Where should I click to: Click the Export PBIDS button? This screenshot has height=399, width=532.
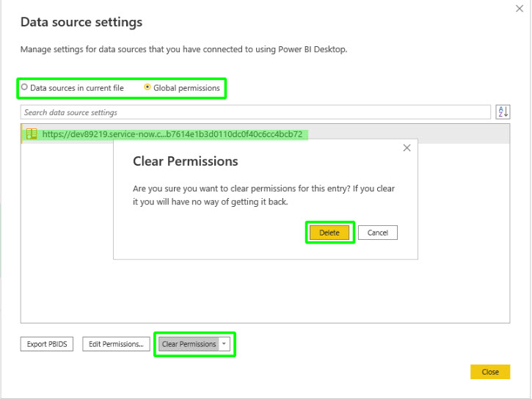pos(47,344)
